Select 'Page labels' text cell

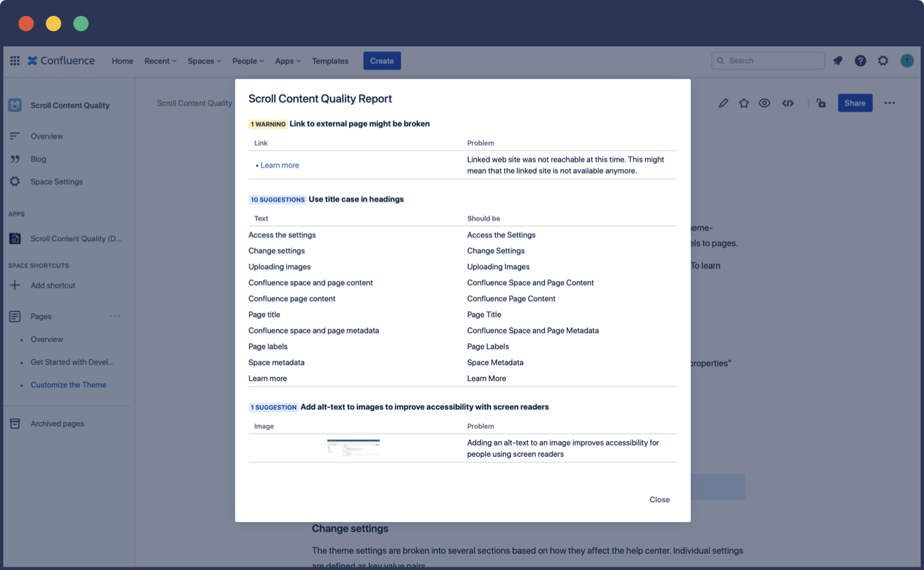pyautogui.click(x=268, y=347)
